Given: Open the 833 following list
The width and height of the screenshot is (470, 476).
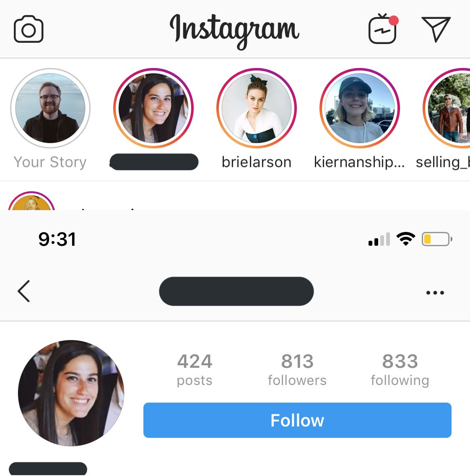Looking at the screenshot, I should point(400,369).
